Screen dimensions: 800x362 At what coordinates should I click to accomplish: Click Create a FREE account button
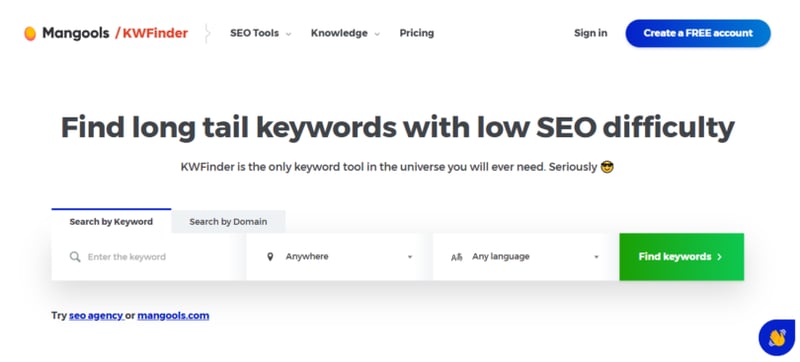click(x=698, y=33)
